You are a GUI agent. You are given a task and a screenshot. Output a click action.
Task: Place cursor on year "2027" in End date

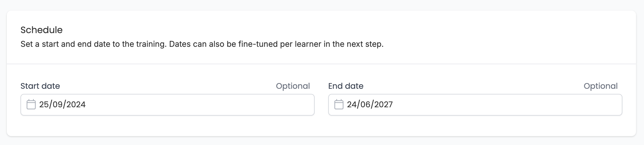[384, 104]
